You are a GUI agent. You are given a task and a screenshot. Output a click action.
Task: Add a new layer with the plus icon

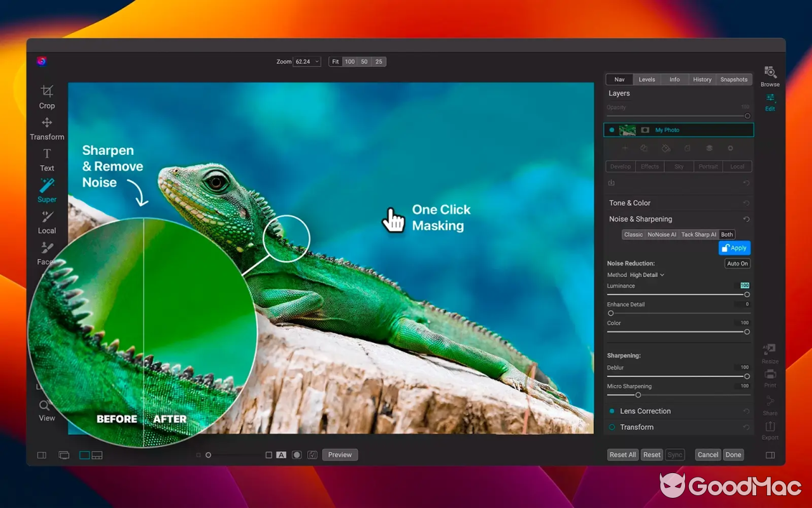pos(625,148)
